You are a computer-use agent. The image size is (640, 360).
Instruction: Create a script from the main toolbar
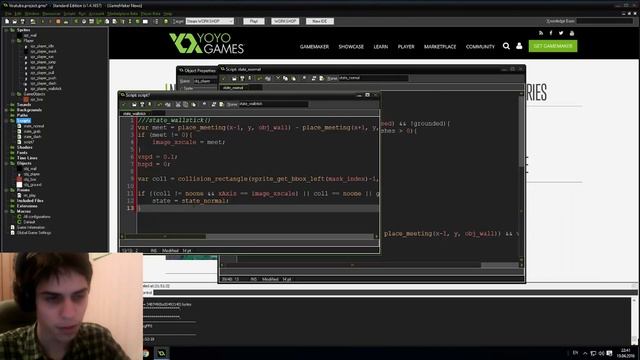point(107,21)
